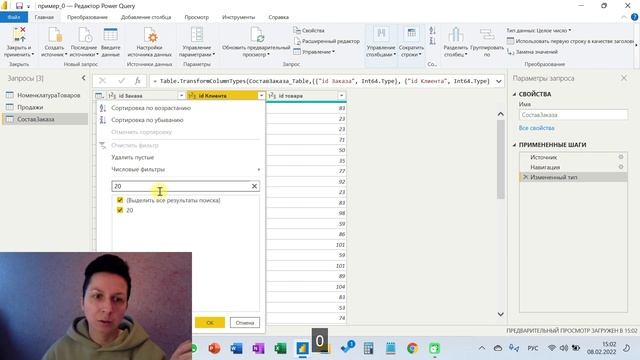Click Замена значений in ribbon
Viewport: 640px width, 360px height.
pos(532,52)
